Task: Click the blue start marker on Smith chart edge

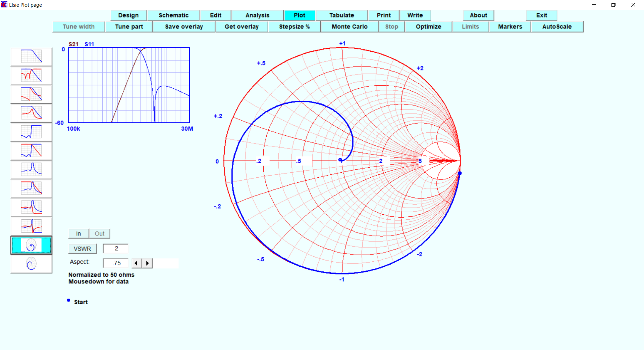Action: click(460, 173)
